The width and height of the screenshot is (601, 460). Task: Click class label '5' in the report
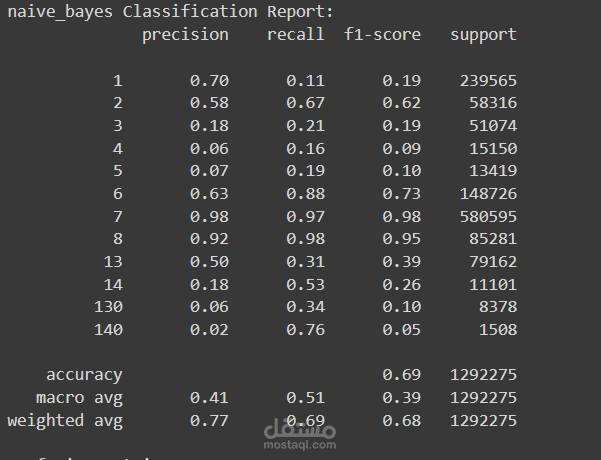[x=118, y=171]
